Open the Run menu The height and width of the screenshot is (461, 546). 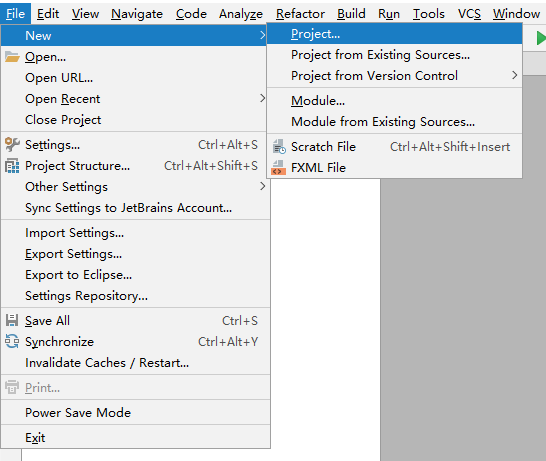[x=389, y=14]
